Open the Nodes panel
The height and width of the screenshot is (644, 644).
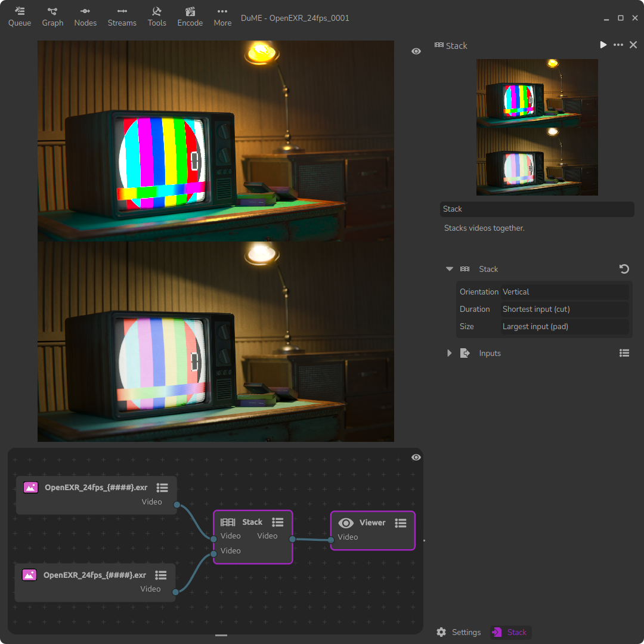point(85,16)
